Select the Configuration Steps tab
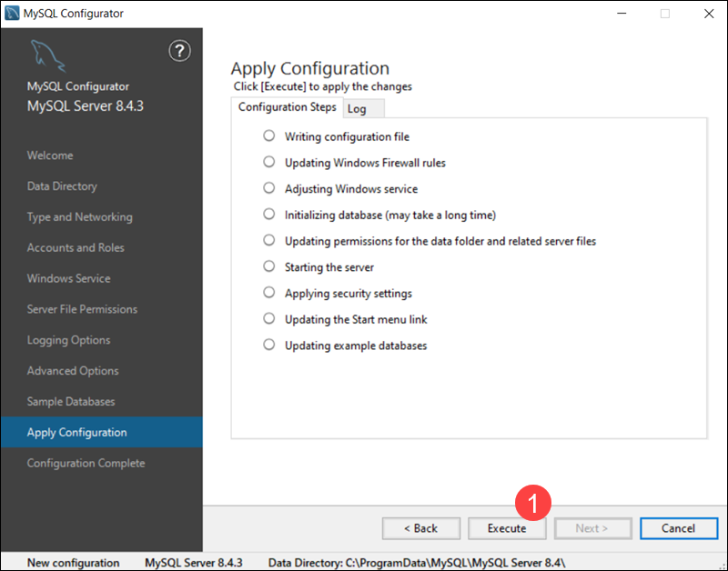The height and width of the screenshot is (571, 728). (x=287, y=106)
